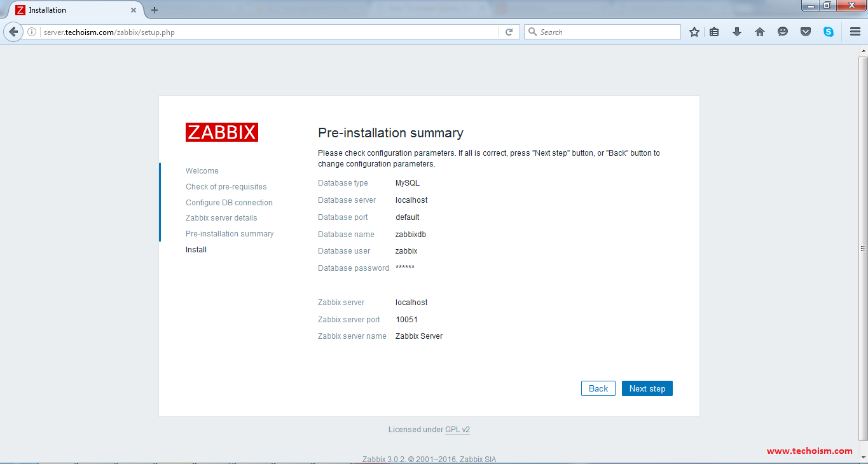Open the downloads arrow icon
868x464 pixels.
tap(737, 32)
